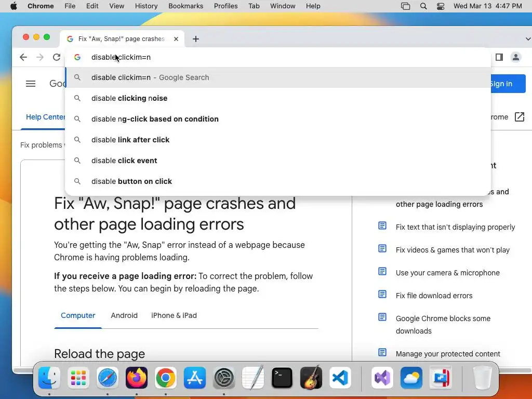Screen dimensions: 532x399
Task: Open Terminal from the Dock
Action: [282, 378]
